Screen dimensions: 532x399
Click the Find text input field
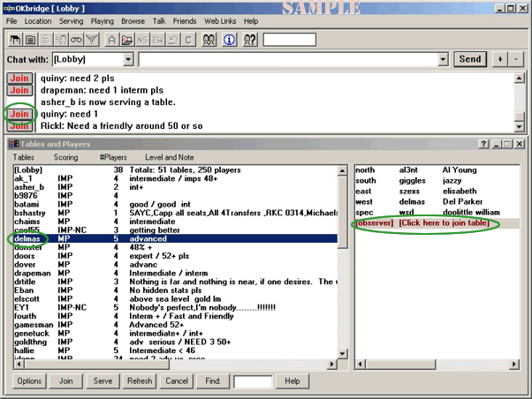tap(253, 381)
